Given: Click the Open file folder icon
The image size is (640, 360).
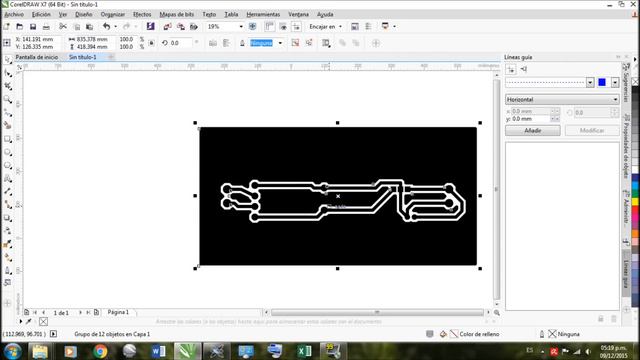Looking at the screenshot, I should [x=20, y=27].
